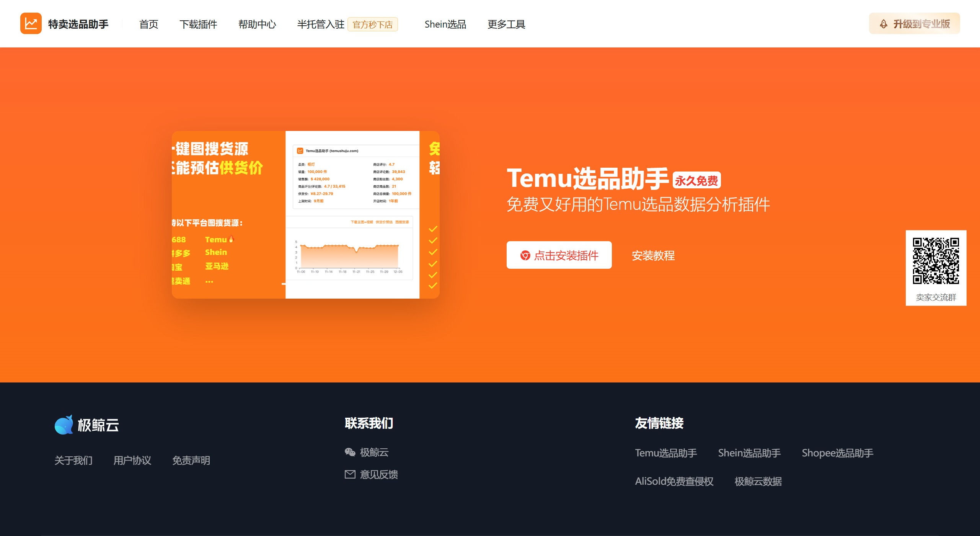Open the 用户协议 footer link
980x536 pixels.
tap(132, 460)
